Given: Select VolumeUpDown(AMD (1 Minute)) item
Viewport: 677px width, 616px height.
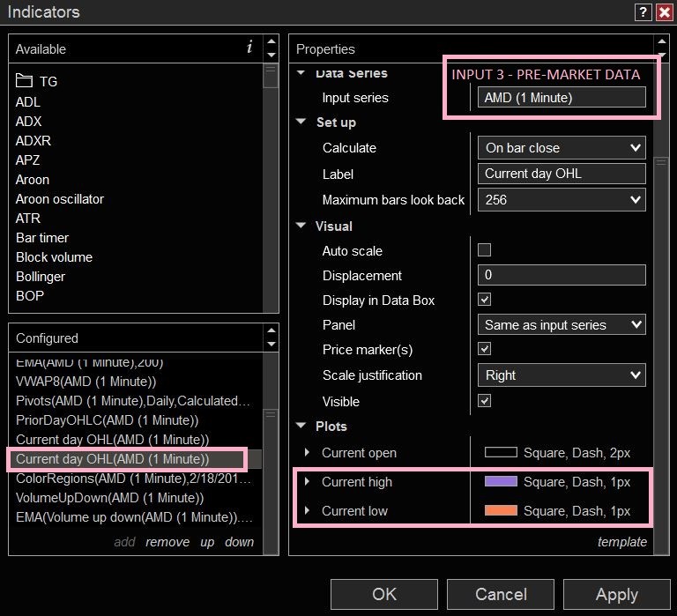Looking at the screenshot, I should tap(109, 498).
